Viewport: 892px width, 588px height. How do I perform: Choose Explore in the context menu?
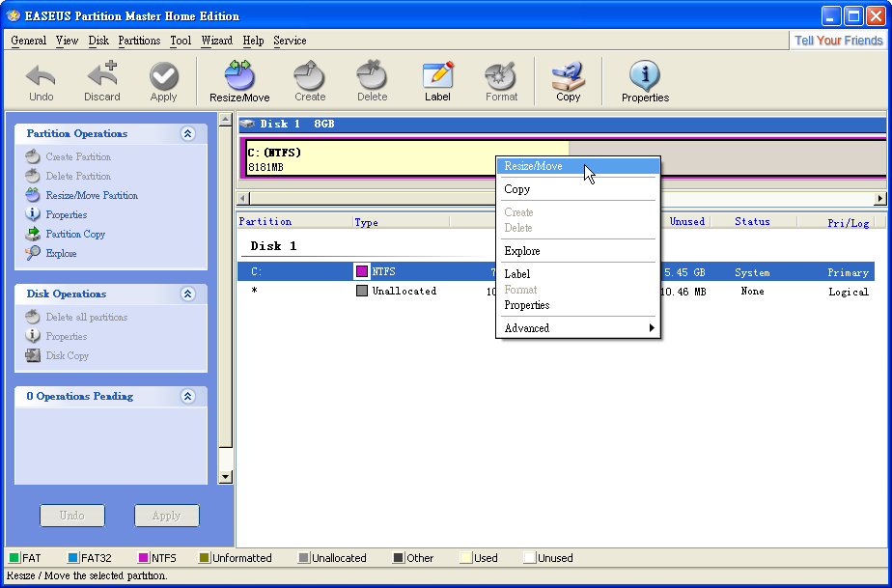tap(578, 251)
